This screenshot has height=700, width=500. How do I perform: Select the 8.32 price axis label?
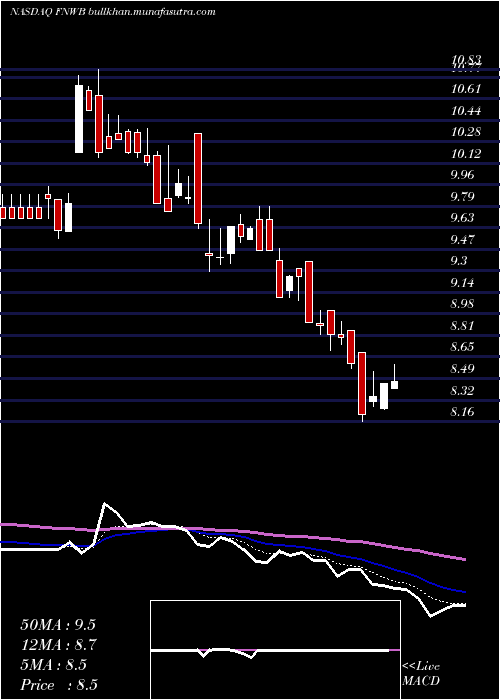click(462, 391)
